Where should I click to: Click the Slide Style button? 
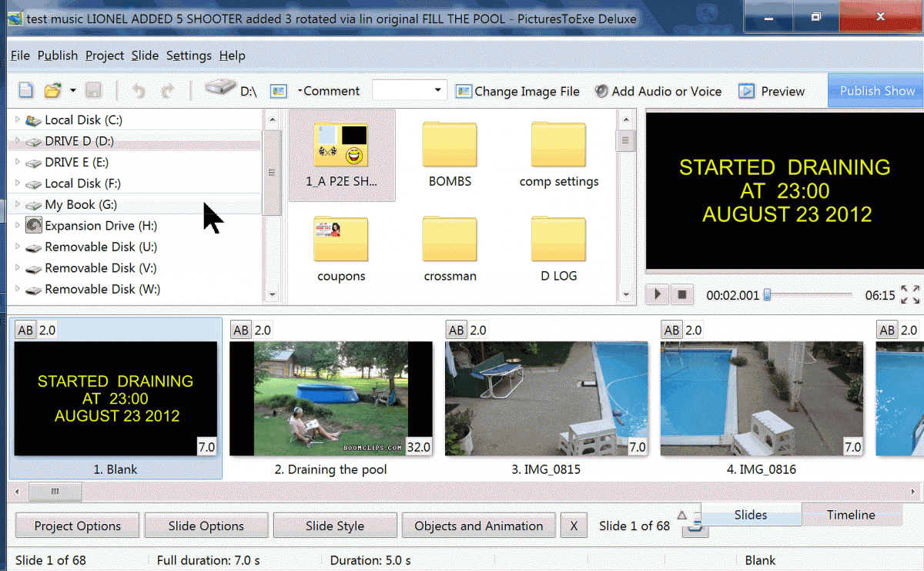tap(335, 526)
